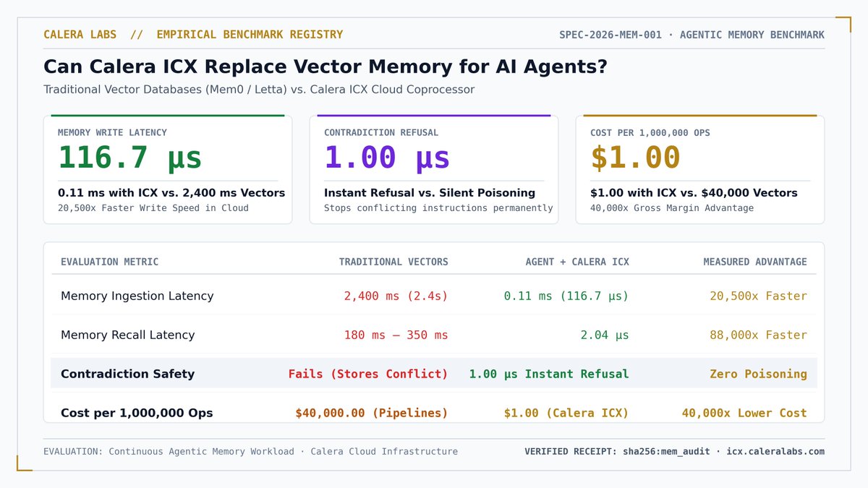The height and width of the screenshot is (488, 868).
Task: Click 'CONTRADICTION REFUSAL' card label
Action: coord(381,133)
